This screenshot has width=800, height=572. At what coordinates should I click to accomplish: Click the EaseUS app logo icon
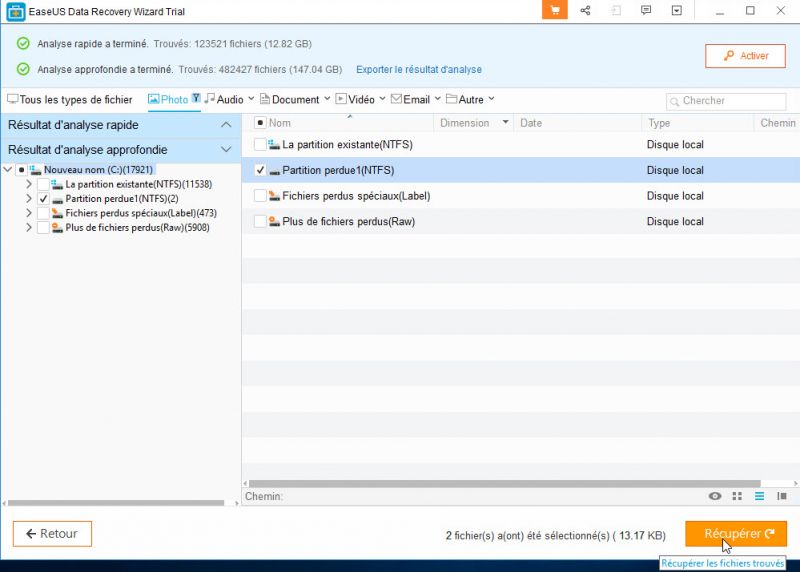pos(16,11)
